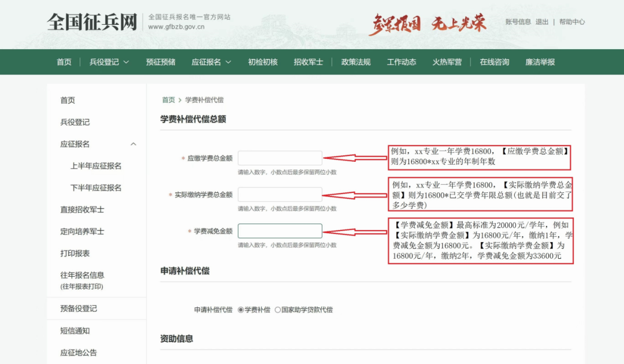Click the 首页 breadcrumb link
The width and height of the screenshot is (624, 364).
pos(168,100)
